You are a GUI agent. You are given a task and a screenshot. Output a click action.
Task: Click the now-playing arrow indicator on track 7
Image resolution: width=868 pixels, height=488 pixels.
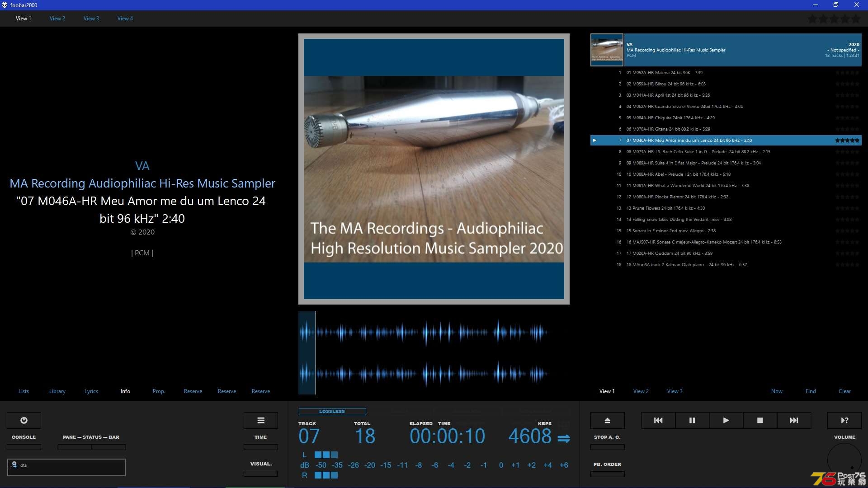pos(594,141)
